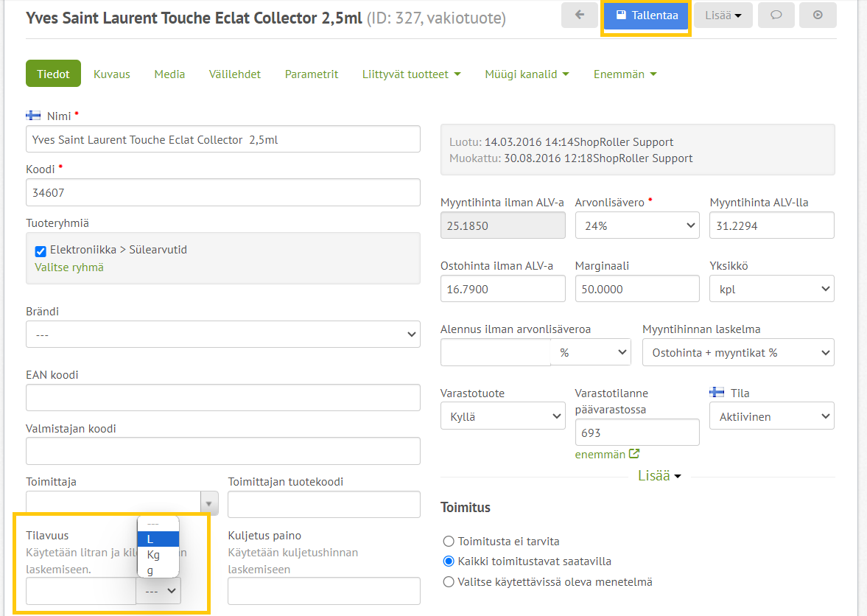
Task: Open the Alennus % type dropdown
Action: pos(591,352)
